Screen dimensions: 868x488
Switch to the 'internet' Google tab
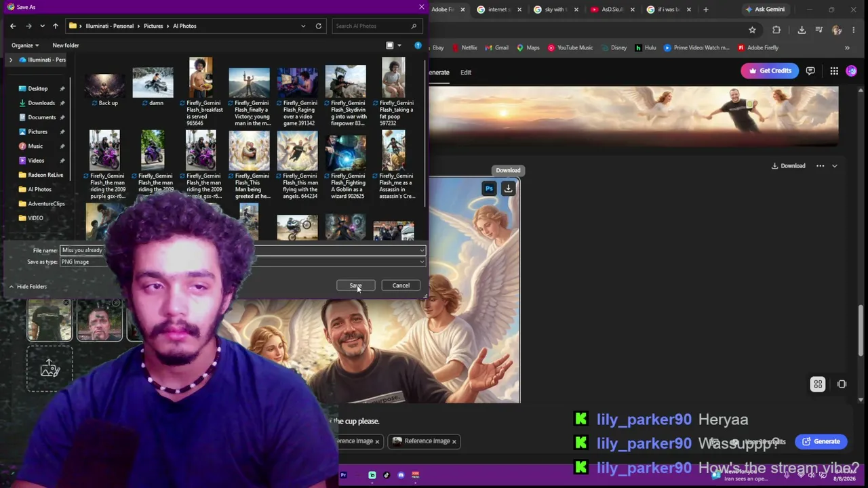(499, 9)
